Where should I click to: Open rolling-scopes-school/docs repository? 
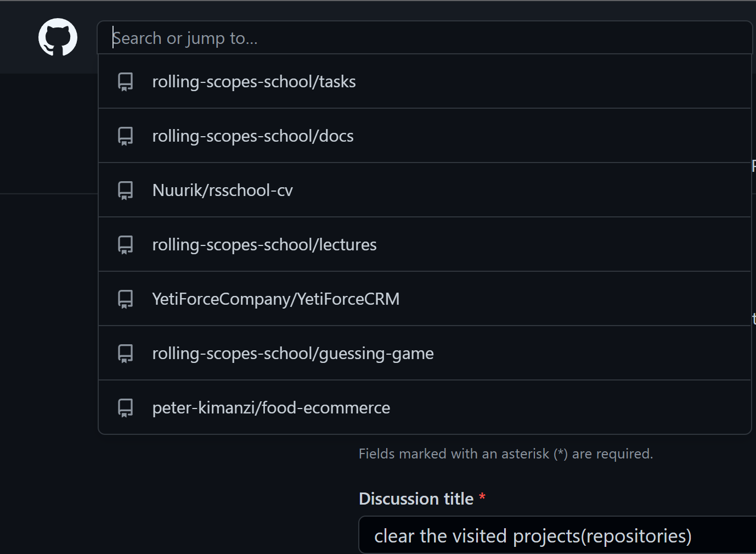coord(252,135)
